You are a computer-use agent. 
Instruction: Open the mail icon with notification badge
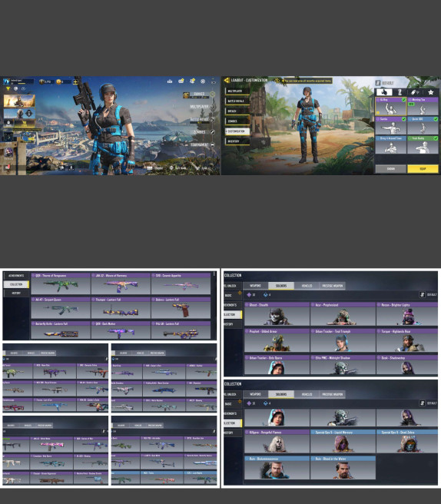tap(181, 81)
